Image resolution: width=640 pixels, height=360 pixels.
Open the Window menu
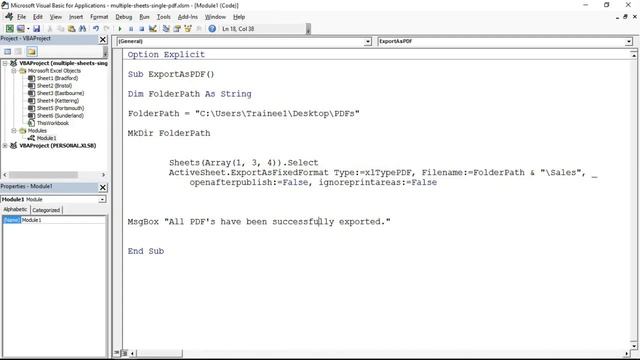215,17
